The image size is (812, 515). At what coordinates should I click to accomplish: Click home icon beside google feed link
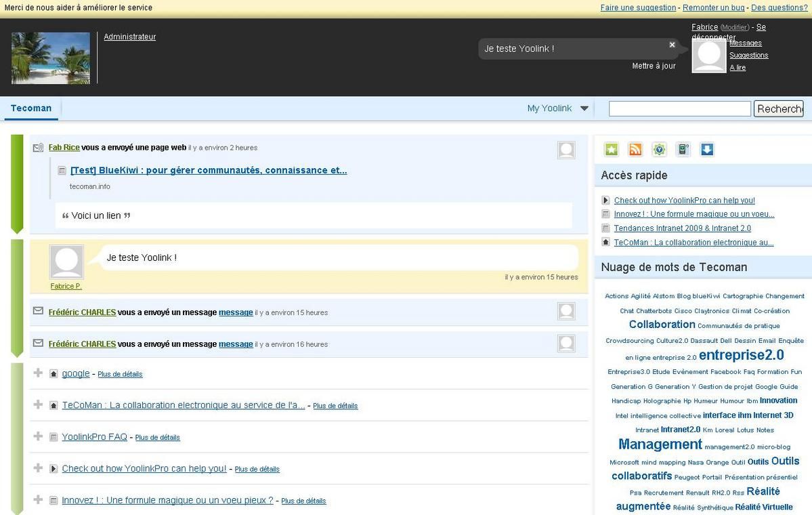54,374
